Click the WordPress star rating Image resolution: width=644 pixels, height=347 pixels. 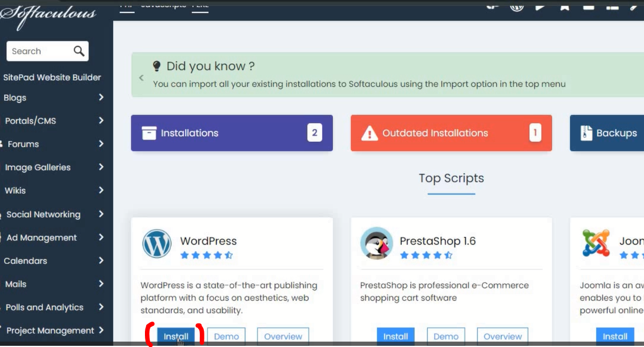point(207,255)
